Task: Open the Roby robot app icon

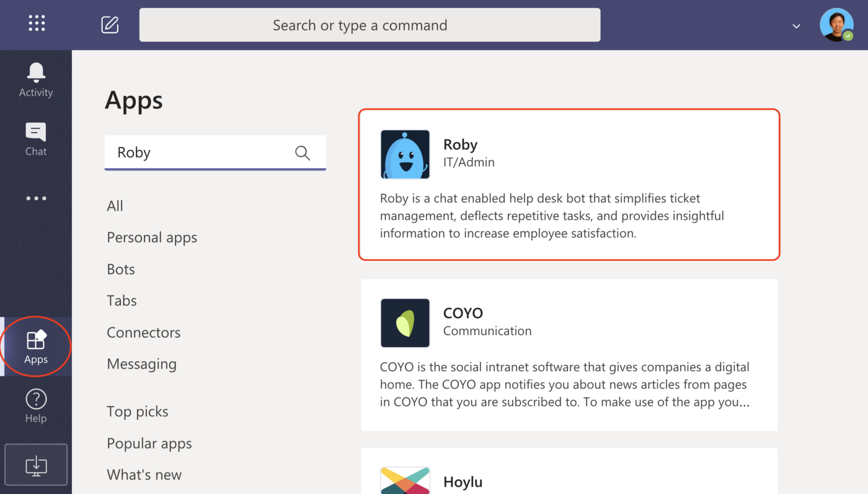Action: 405,154
